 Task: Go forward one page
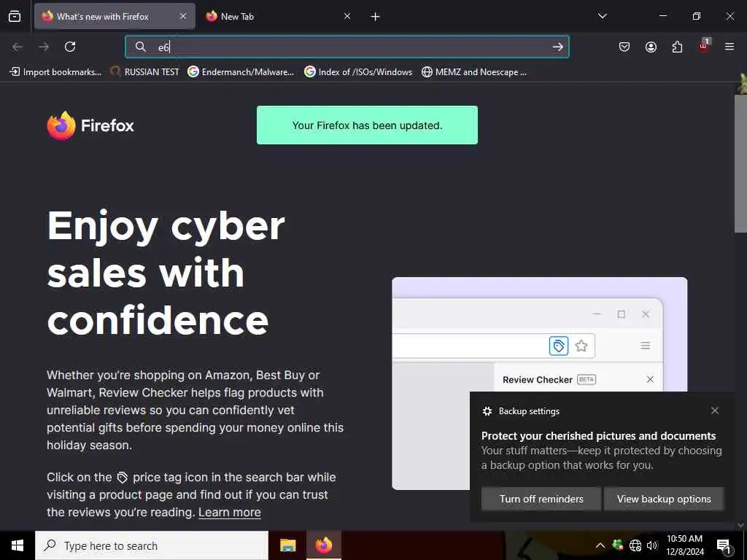[44, 47]
